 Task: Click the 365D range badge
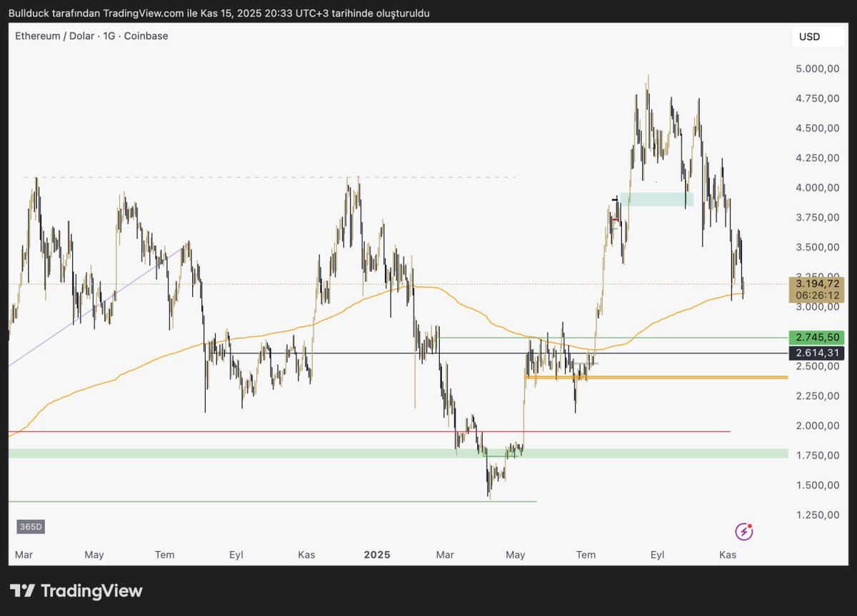pyautogui.click(x=31, y=527)
